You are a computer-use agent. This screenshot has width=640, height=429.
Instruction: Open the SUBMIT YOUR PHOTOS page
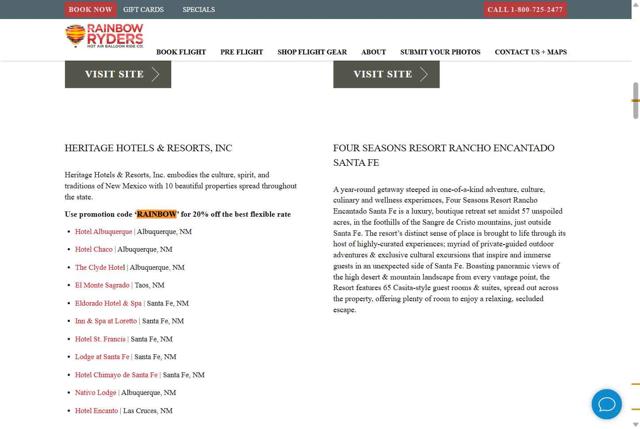(440, 52)
